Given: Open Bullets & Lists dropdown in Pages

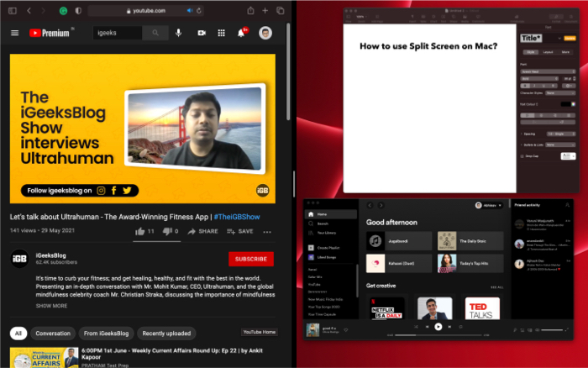Looking at the screenshot, I should coord(560,145).
